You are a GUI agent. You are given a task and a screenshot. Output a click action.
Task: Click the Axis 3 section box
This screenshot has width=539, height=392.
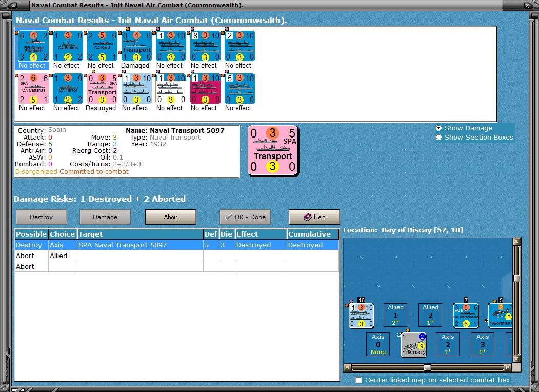point(483,344)
